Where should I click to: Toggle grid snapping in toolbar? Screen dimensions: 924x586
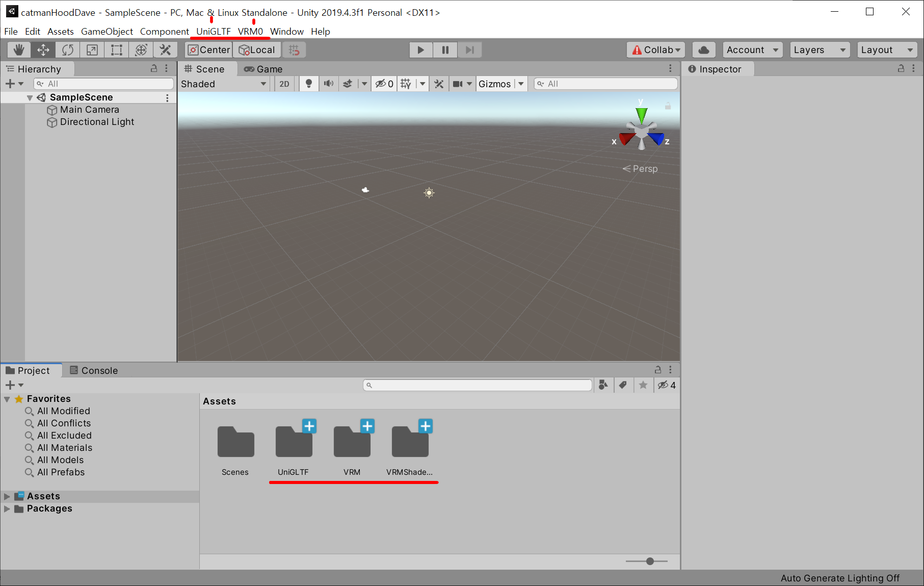click(294, 50)
